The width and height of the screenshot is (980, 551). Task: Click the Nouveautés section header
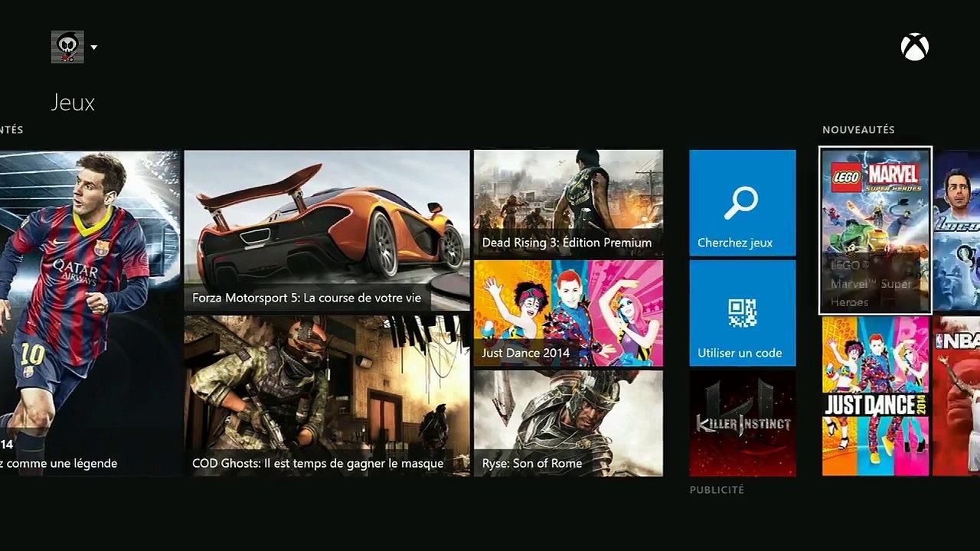click(x=858, y=130)
